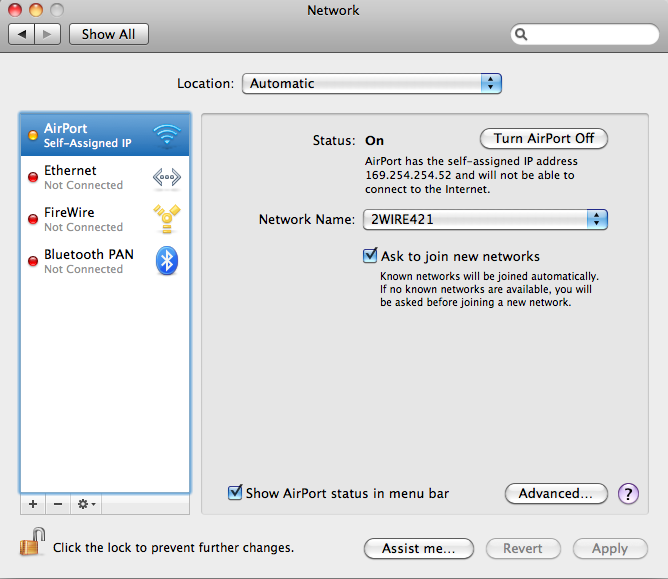Click the 'Known networks will be joined' description
This screenshot has height=579, width=668.
click(x=489, y=289)
